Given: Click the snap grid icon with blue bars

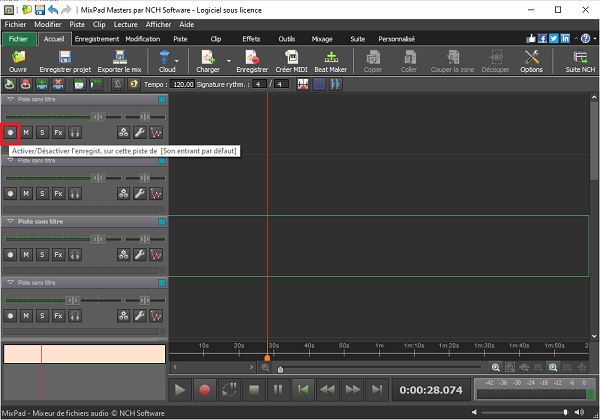Looking at the screenshot, I should [x=319, y=84].
